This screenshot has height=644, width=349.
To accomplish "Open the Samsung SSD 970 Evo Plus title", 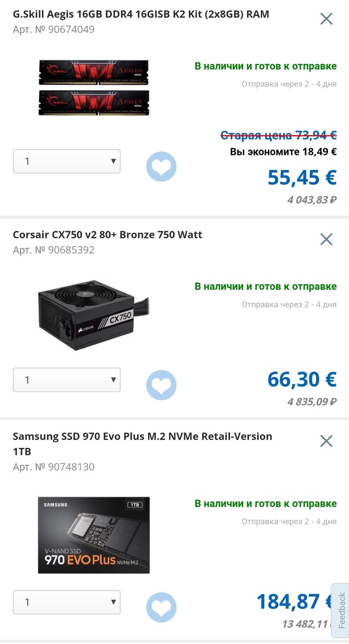I will (x=142, y=437).
